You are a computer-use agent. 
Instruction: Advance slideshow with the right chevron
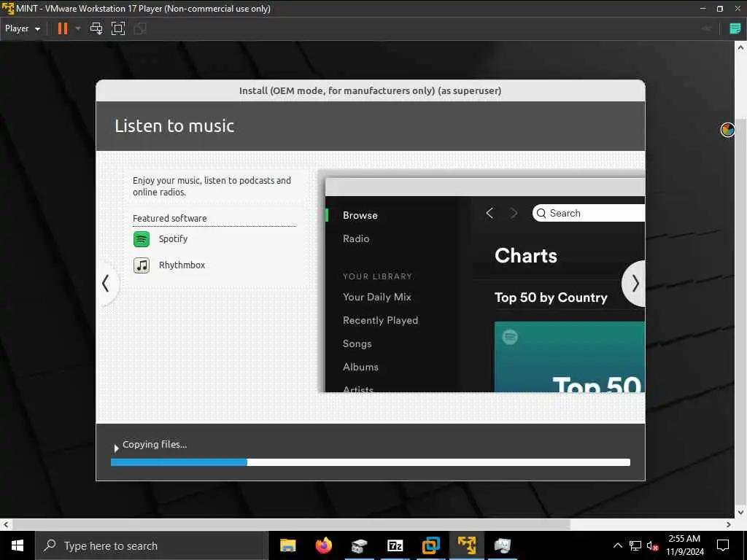click(x=634, y=284)
